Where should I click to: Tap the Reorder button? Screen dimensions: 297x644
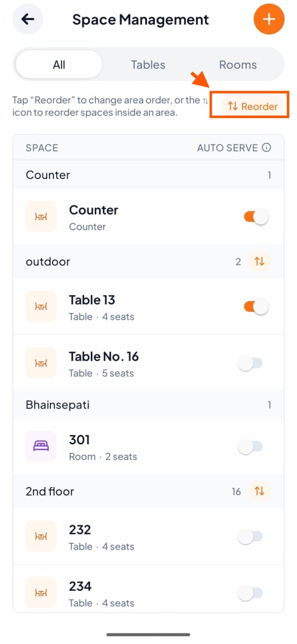(253, 106)
